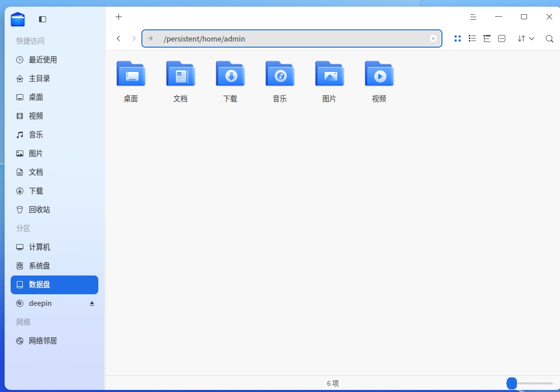Open 网络邻居 in the sidebar

(x=54, y=341)
